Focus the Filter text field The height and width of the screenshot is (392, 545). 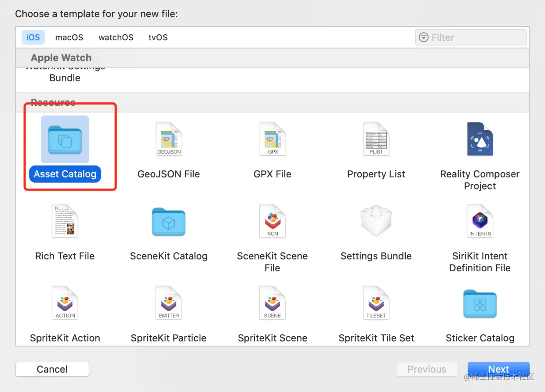(471, 37)
